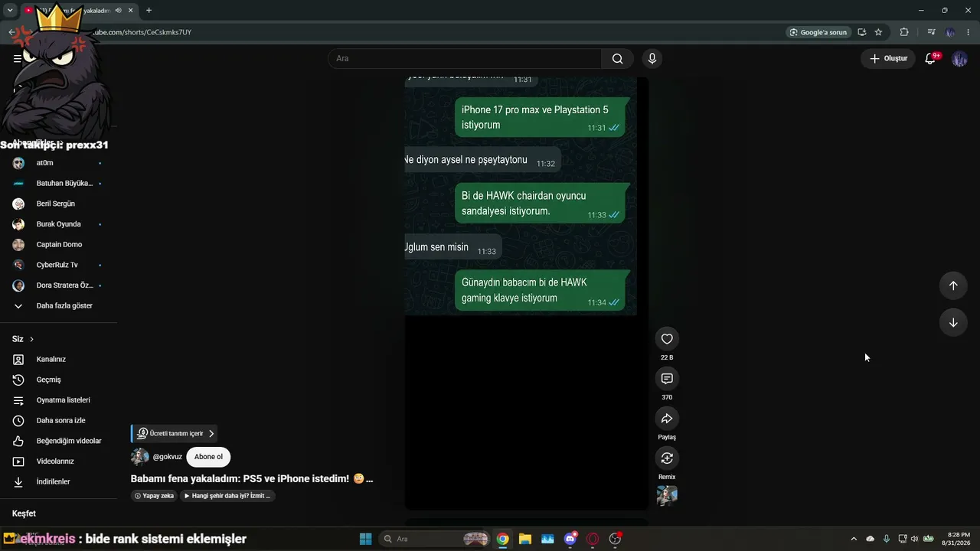Screen dimensions: 980x551
Task: Click the Windows taskbar search box
Action: [x=436, y=539]
